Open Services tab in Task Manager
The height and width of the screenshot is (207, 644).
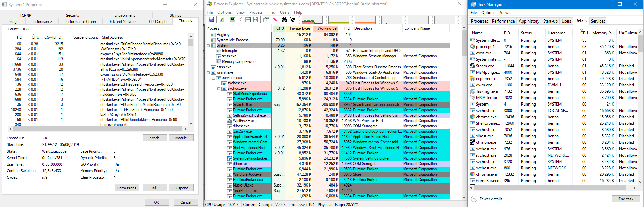point(598,21)
